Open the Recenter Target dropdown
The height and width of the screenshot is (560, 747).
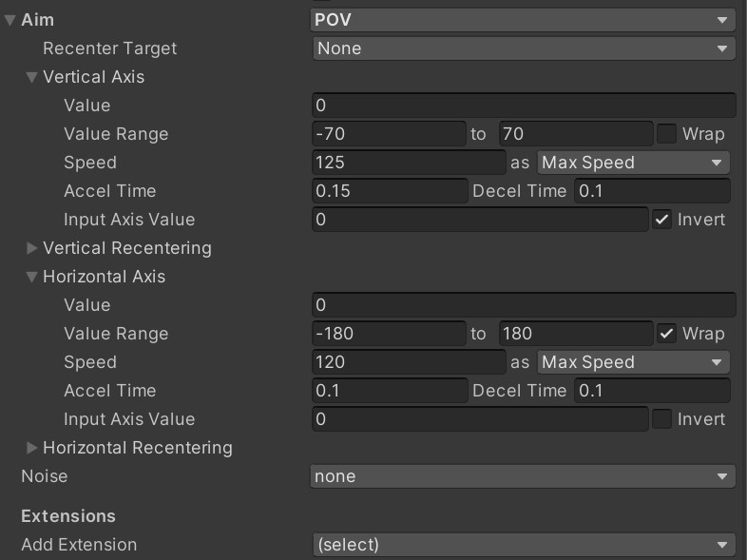pos(524,48)
